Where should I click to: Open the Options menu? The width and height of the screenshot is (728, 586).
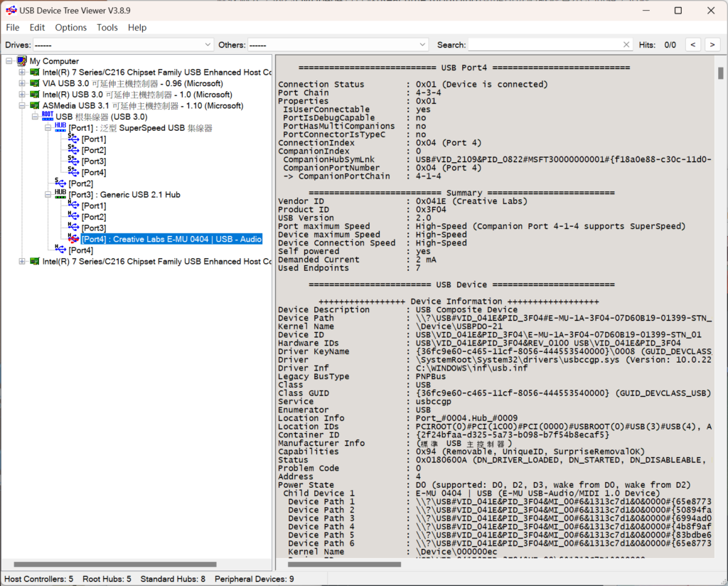(70, 28)
